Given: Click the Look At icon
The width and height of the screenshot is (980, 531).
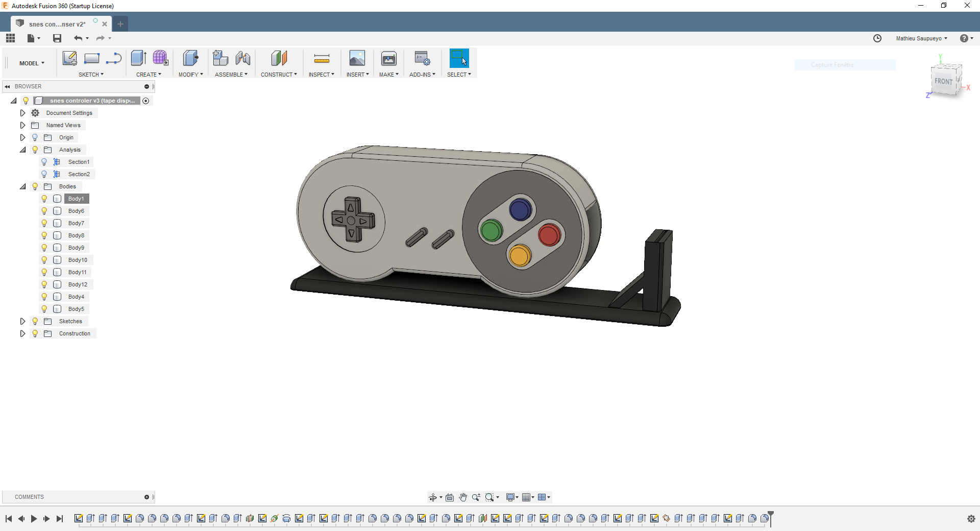Looking at the screenshot, I should 450,497.
